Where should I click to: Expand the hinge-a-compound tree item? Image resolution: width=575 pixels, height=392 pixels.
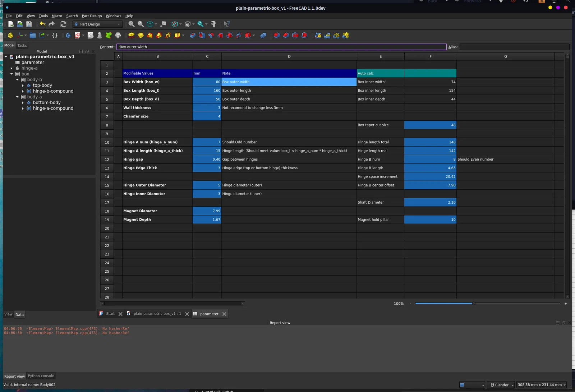pos(23,109)
